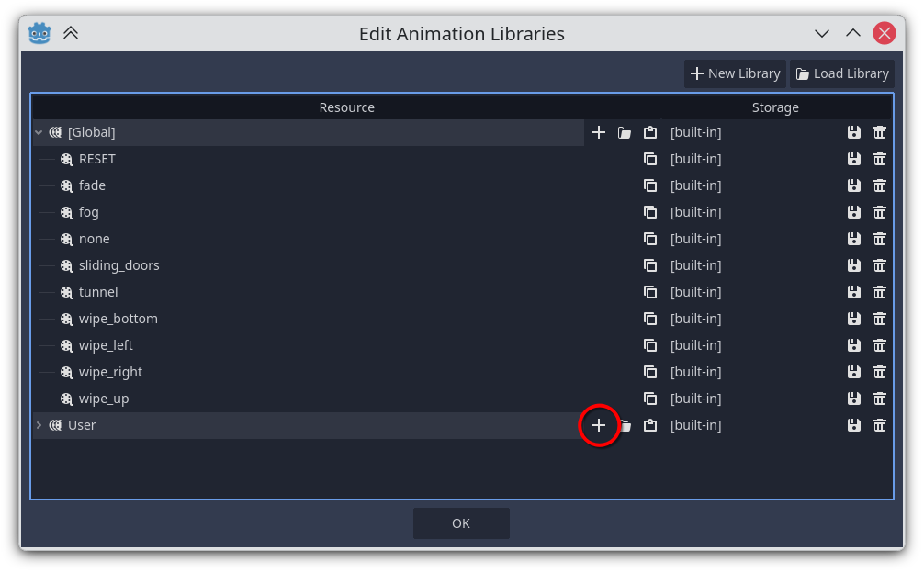Paste animation into the User library
The height and width of the screenshot is (573, 924).
[x=650, y=425]
